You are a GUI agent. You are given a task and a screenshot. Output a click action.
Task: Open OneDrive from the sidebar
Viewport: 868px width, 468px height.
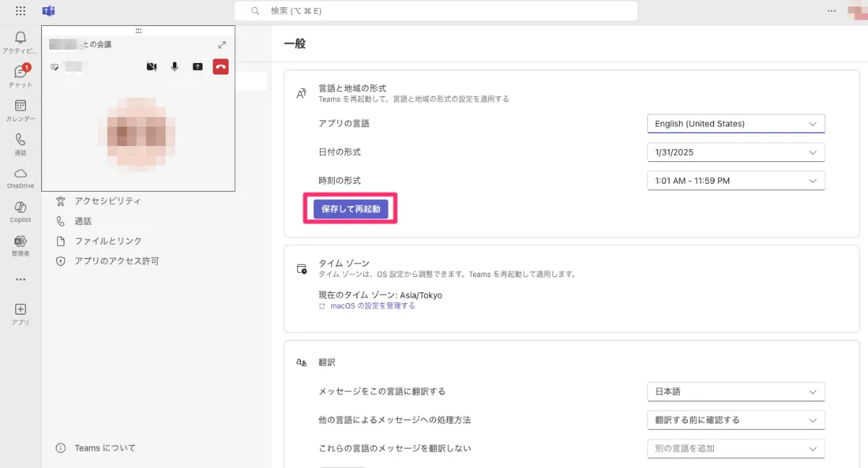point(20,174)
